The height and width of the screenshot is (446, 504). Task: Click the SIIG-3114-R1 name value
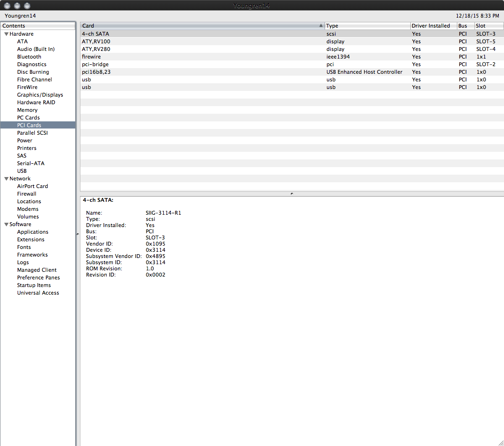(x=163, y=213)
